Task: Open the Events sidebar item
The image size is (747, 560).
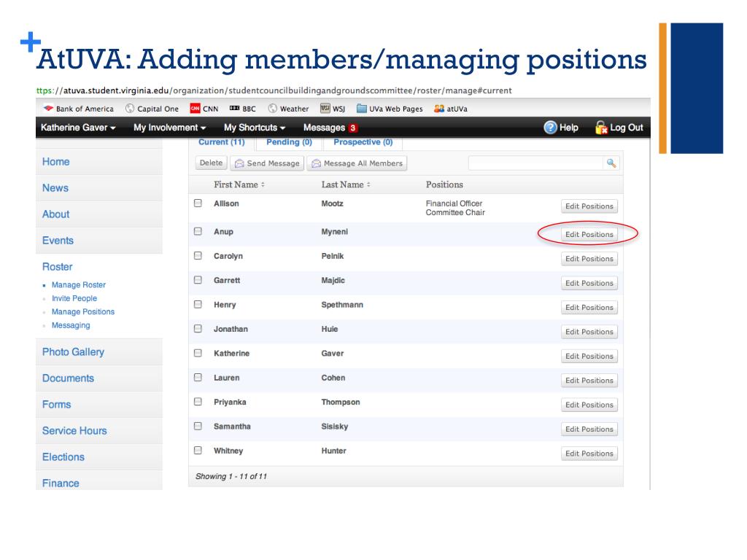Action: click(99, 240)
